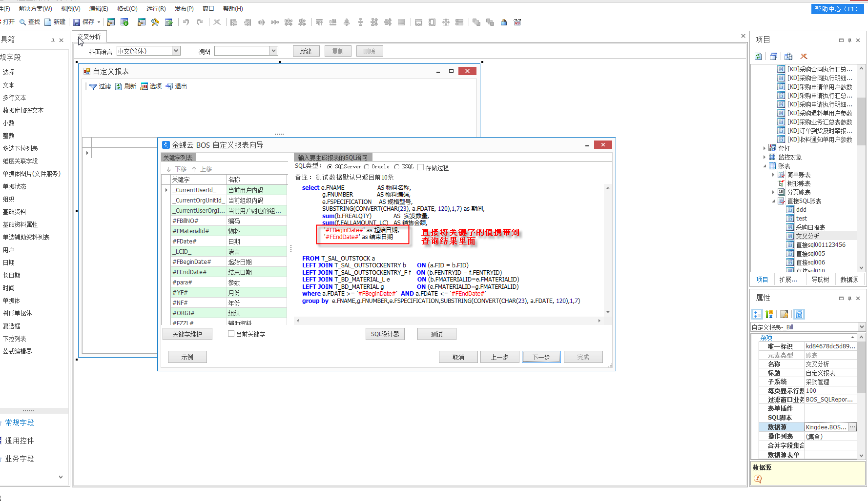The image size is (868, 503).
Task: Click the filter funnel icon labeled 过滤
Action: click(93, 86)
